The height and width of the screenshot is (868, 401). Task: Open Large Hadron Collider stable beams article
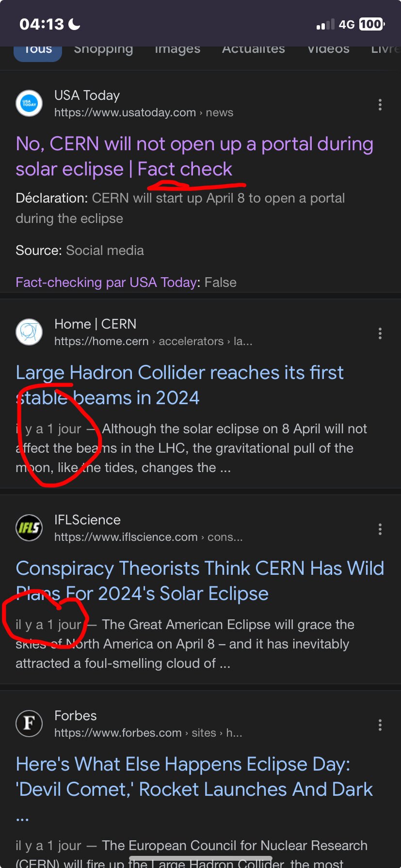[179, 385]
